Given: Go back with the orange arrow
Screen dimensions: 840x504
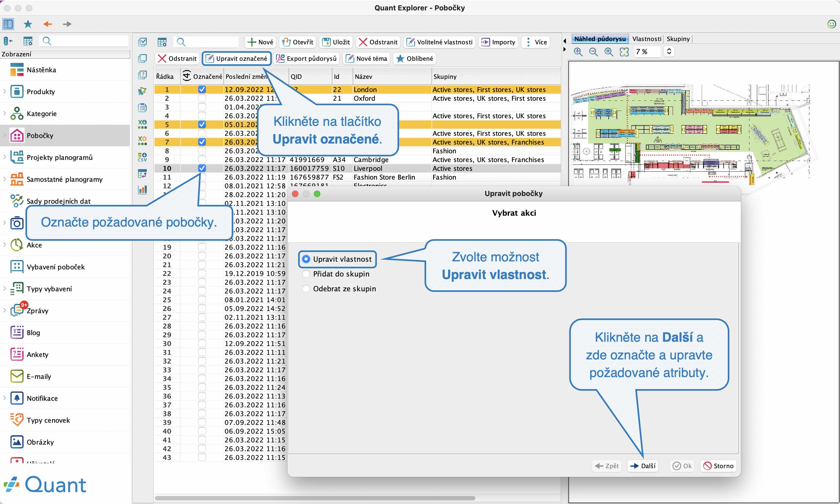Looking at the screenshot, I should (x=48, y=24).
